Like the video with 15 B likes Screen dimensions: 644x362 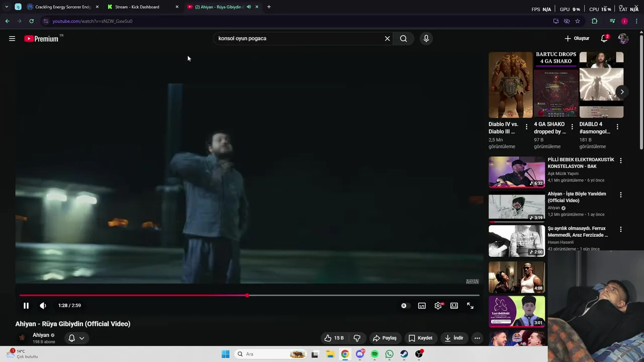334,338
